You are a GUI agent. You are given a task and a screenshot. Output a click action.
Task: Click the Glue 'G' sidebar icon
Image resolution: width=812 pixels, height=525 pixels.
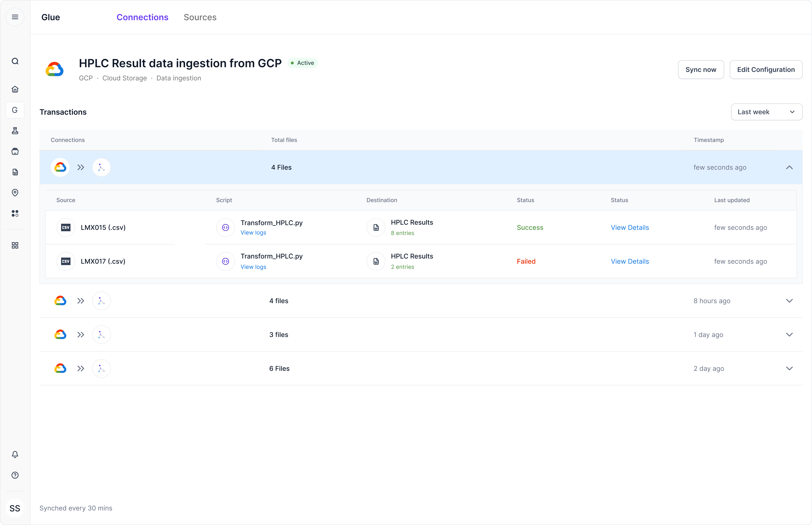click(x=15, y=110)
